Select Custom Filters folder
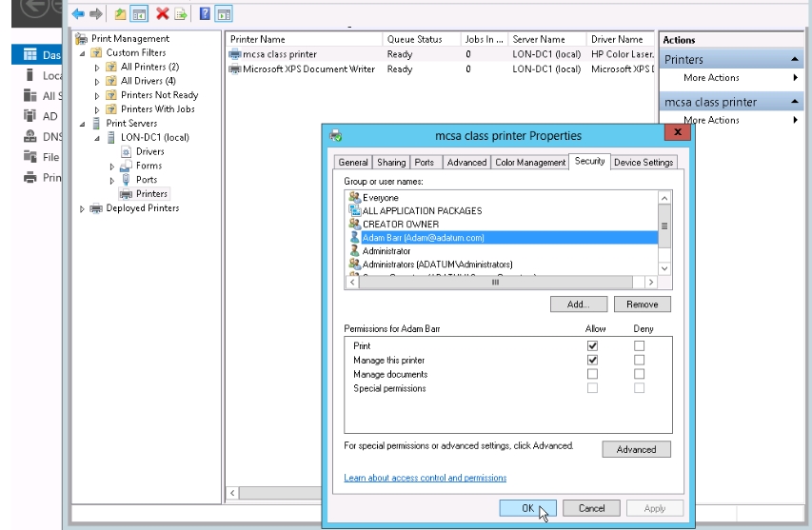 click(x=136, y=52)
